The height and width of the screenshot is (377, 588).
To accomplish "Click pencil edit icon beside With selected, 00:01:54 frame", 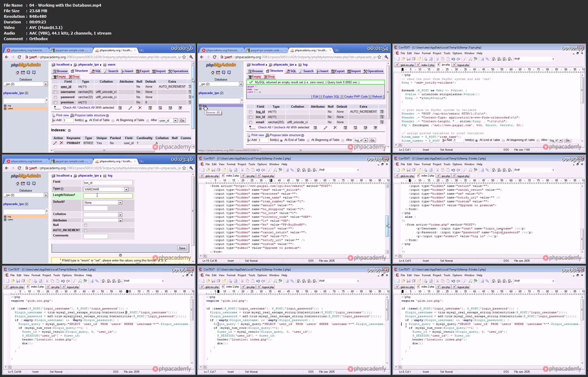I will (x=325, y=128).
